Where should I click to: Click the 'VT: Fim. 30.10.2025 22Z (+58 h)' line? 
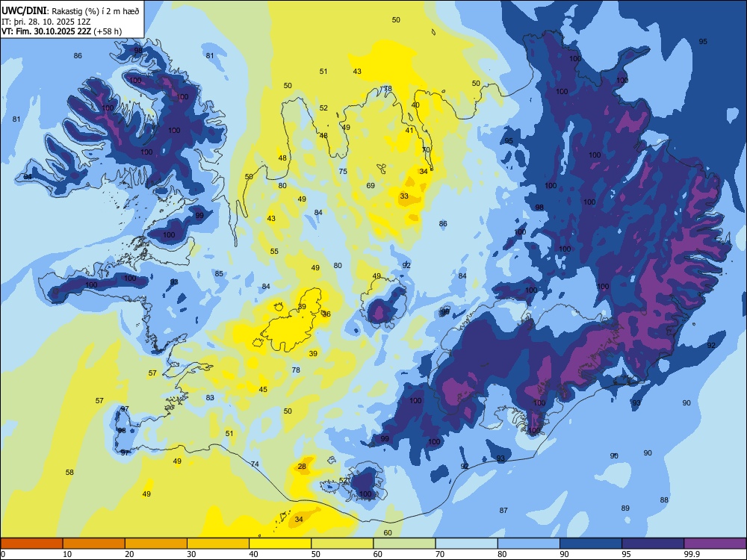tap(61, 31)
